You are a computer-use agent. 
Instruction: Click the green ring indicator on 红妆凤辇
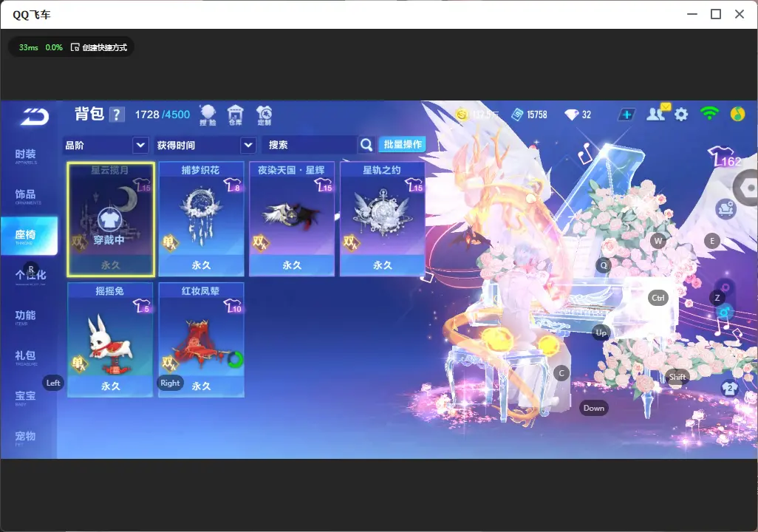[x=235, y=359]
